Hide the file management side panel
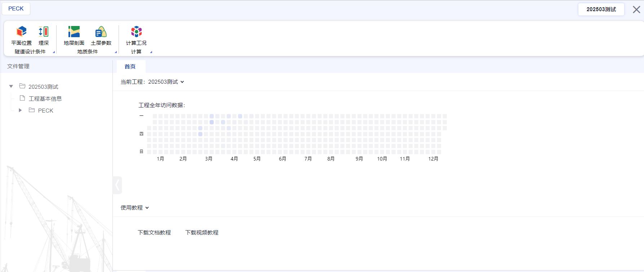This screenshot has width=644, height=272. pos(117,185)
